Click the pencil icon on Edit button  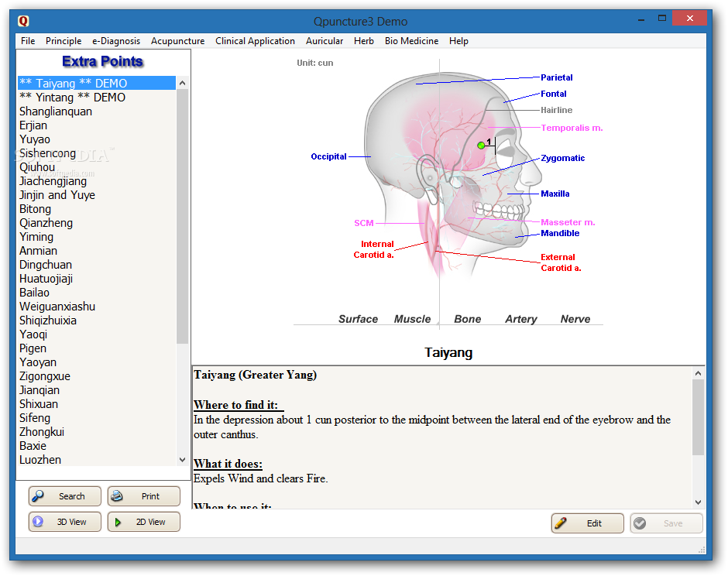click(x=561, y=523)
